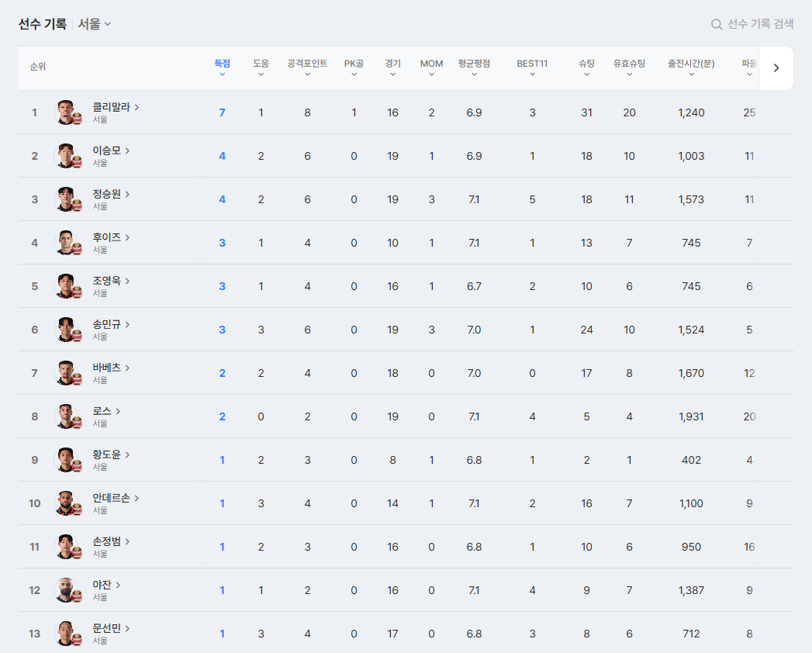Sort by the 출전시간(분) column
Screen dimensions: 812x653
pos(691,67)
